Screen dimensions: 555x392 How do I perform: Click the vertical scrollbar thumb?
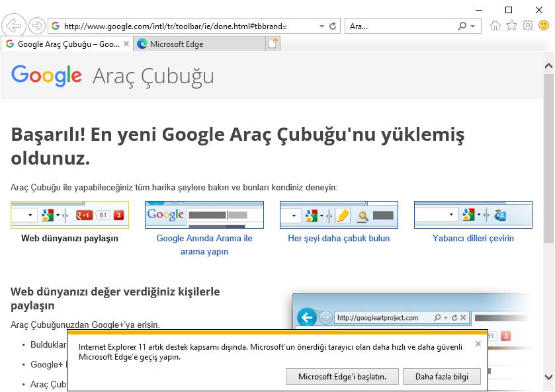tap(549, 159)
